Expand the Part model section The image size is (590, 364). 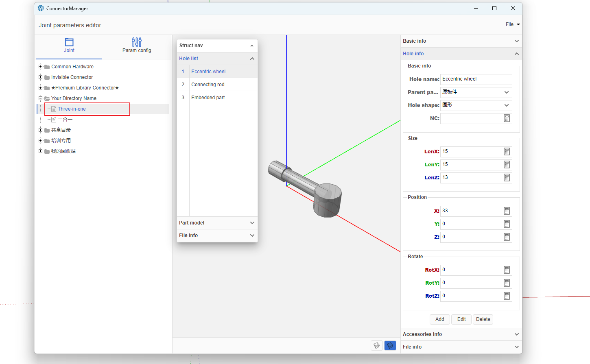pos(217,223)
